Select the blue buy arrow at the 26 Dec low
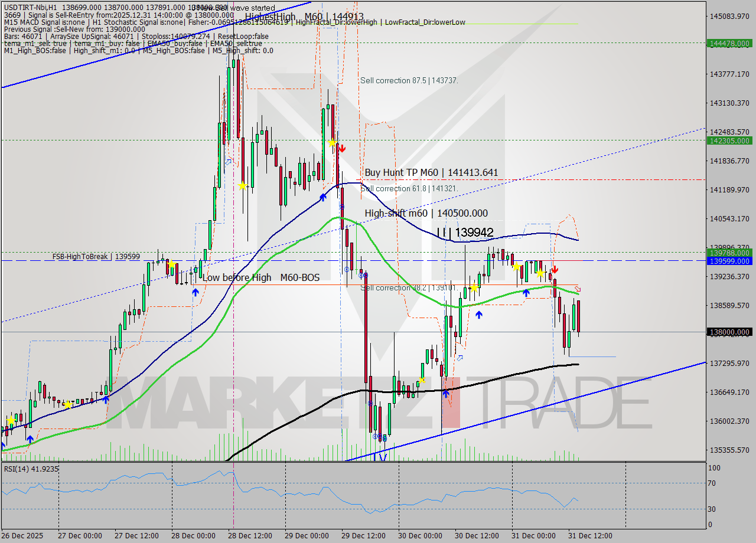The image size is (756, 543). pyautogui.click(x=31, y=439)
